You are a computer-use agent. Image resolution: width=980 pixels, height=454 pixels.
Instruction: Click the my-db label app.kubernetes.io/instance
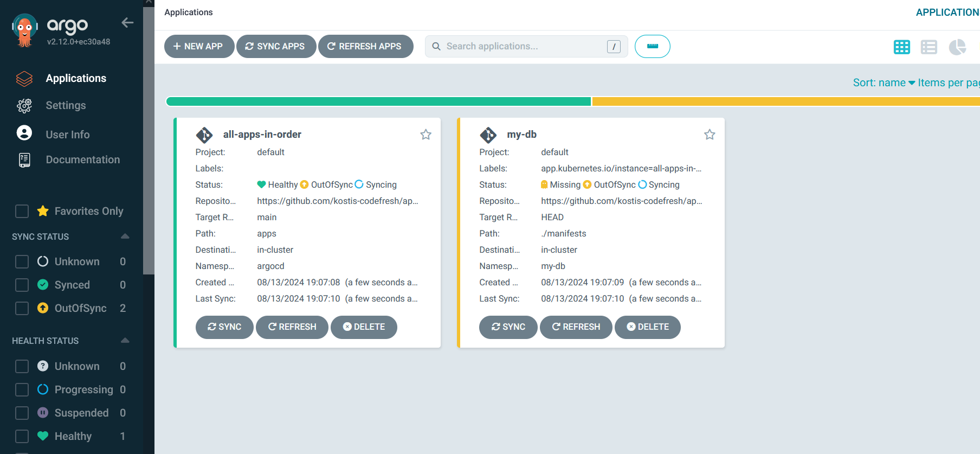point(621,168)
